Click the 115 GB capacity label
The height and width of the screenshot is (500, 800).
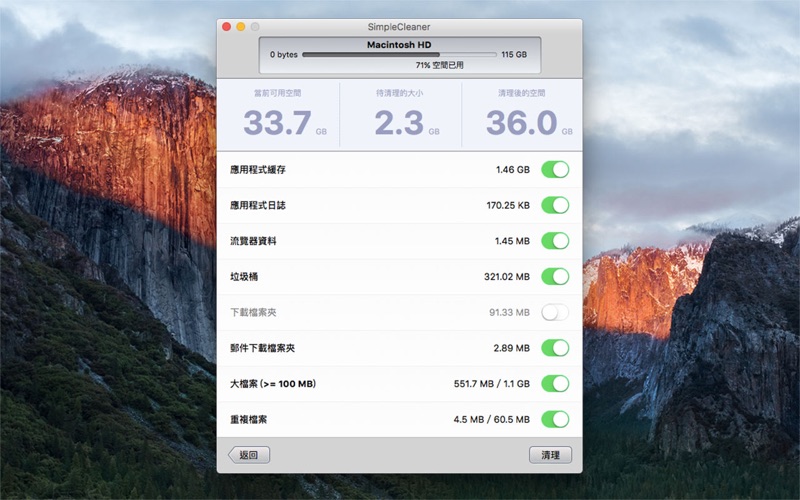click(x=514, y=54)
